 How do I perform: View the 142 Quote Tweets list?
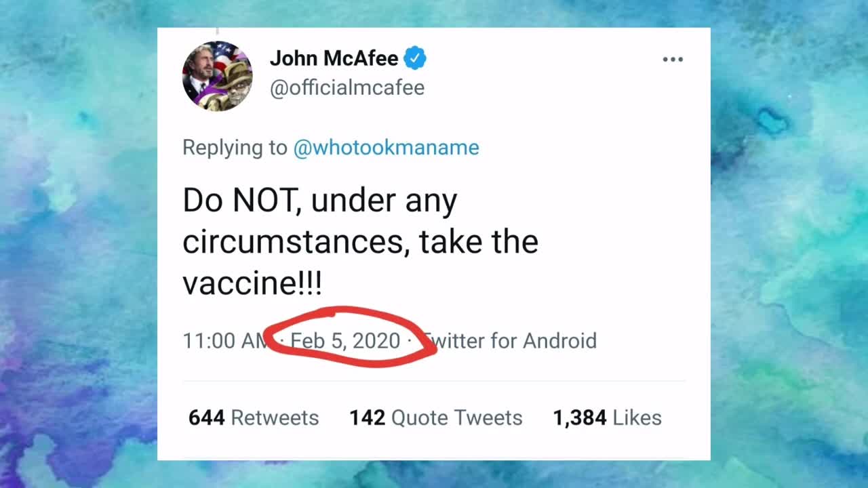point(435,418)
